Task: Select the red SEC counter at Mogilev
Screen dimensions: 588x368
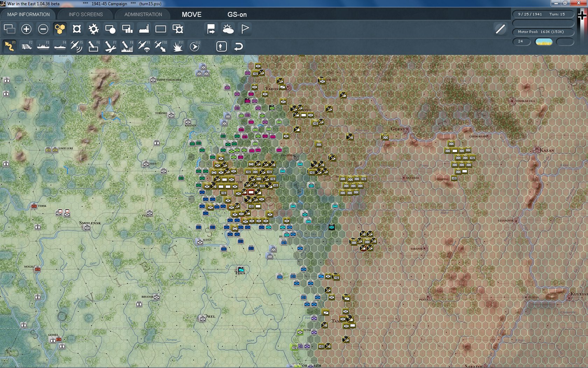Action: (37, 269)
